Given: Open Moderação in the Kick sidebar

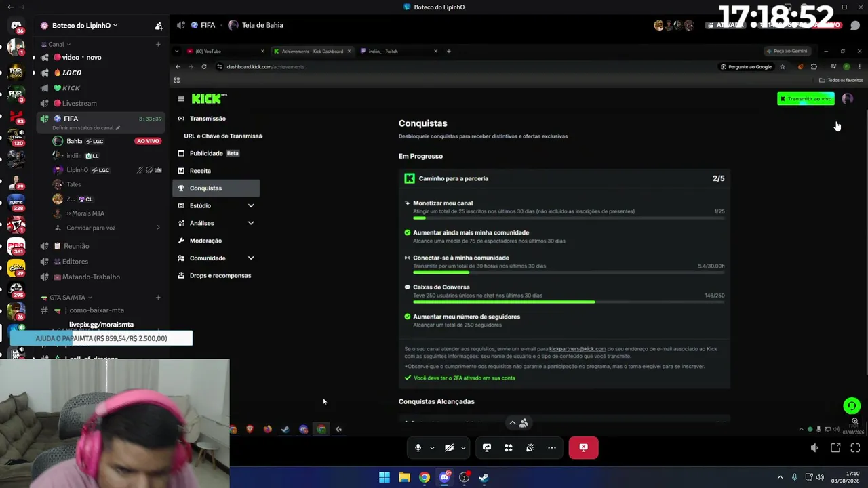Looking at the screenshot, I should click(x=216, y=241).
